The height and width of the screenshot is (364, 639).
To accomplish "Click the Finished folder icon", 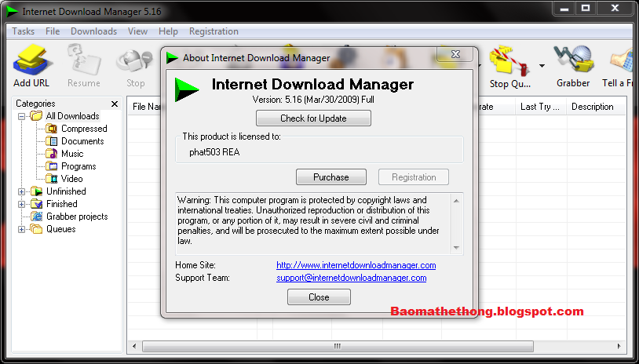I will [x=37, y=204].
